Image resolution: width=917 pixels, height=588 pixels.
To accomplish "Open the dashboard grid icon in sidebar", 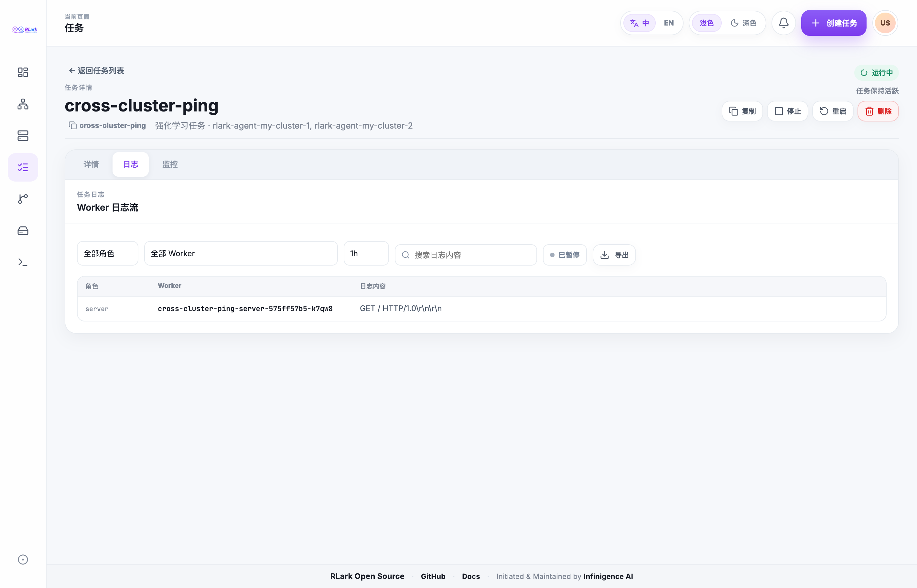I will pyautogui.click(x=23, y=72).
